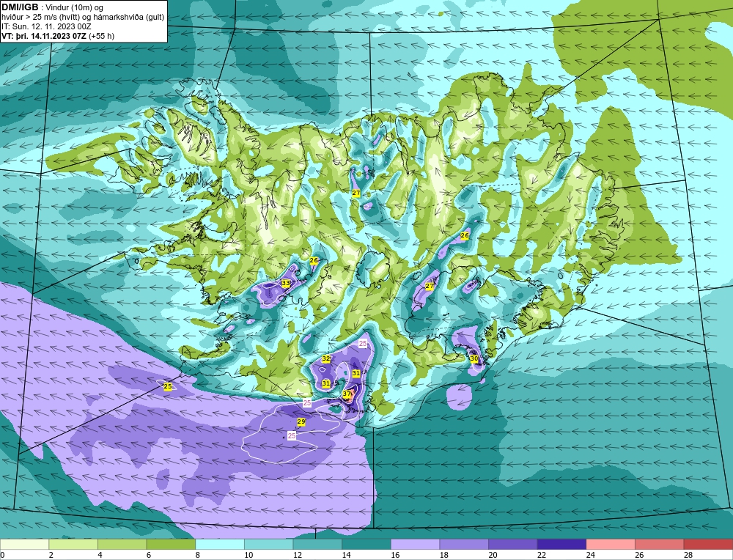This screenshot has height=560, width=733.
Task: Click the pale yellow 0–2 m/s legend swatch
Action: [x=25, y=544]
